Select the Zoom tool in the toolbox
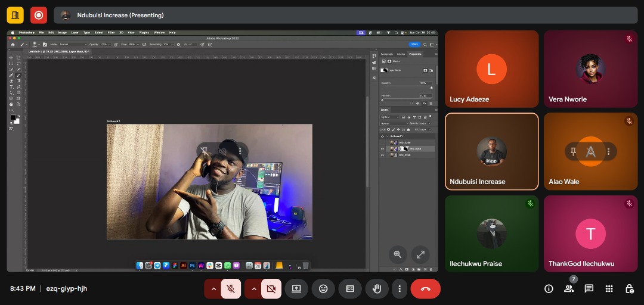The width and height of the screenshot is (644, 305). 18,104
